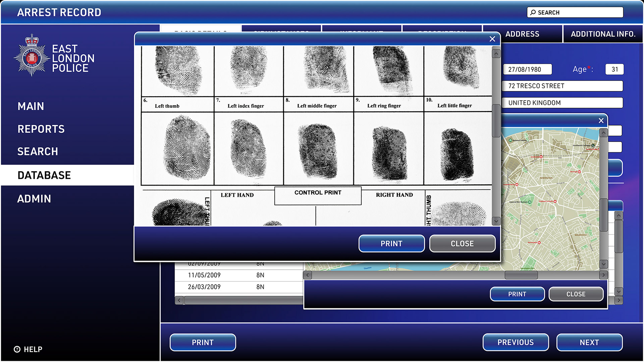
Task: Open the Additional Info. tab
Action: click(603, 34)
